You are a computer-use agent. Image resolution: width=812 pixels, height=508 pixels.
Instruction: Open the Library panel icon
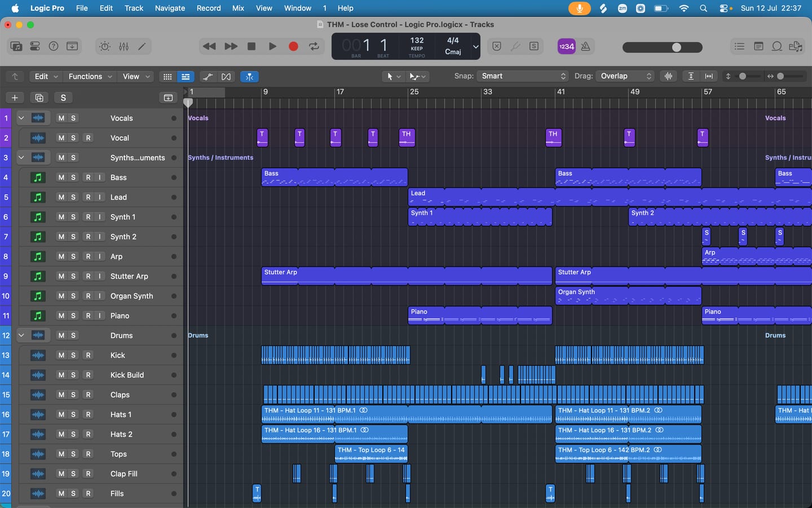click(16, 46)
